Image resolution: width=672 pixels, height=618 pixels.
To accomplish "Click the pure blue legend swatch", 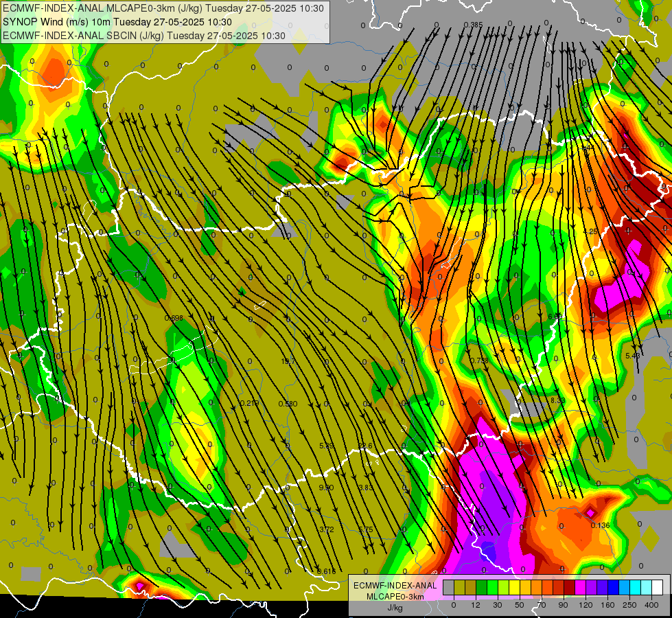I will 614,587.
